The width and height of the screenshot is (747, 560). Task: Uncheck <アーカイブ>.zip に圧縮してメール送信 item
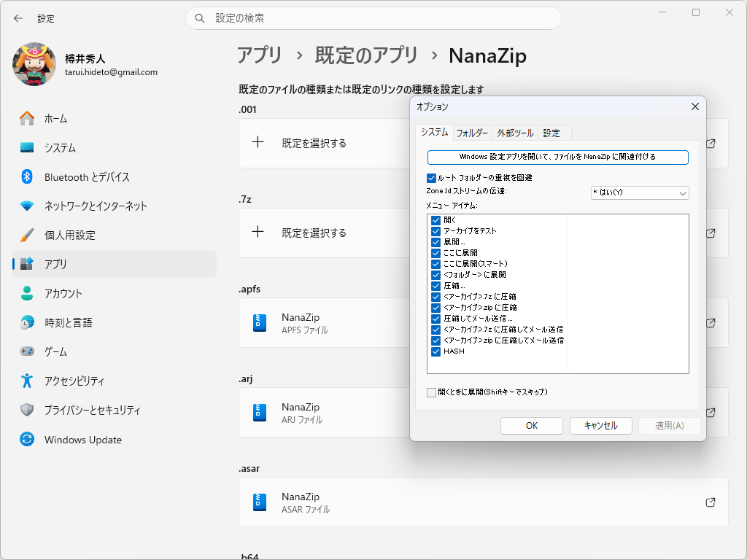(x=436, y=341)
